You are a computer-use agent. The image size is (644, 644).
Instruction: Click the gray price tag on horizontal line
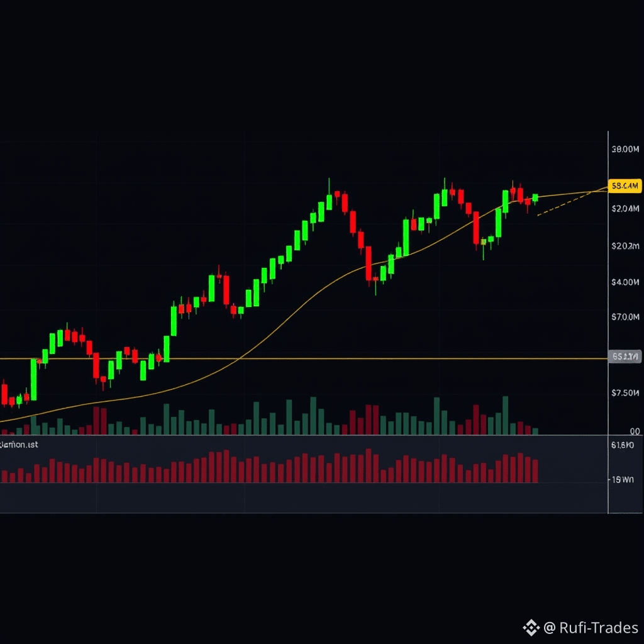(x=625, y=356)
